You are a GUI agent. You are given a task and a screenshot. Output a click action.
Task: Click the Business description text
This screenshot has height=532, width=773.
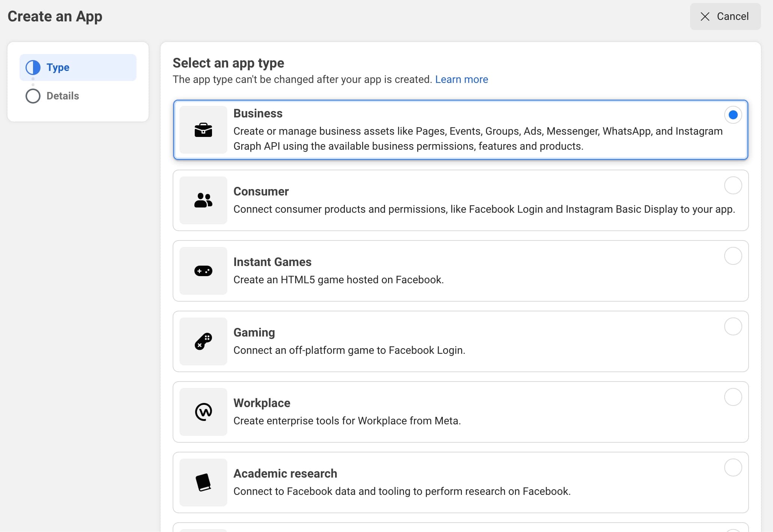point(478,139)
